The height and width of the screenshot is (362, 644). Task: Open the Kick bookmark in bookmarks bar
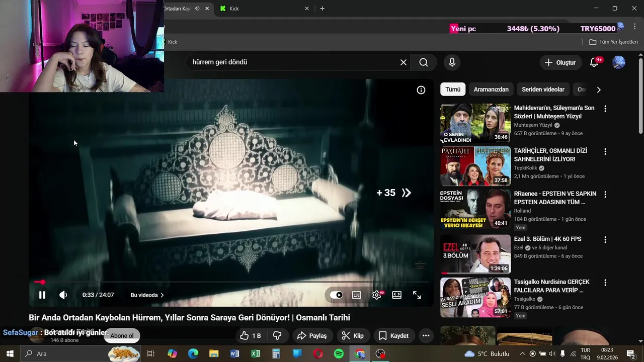(170, 42)
